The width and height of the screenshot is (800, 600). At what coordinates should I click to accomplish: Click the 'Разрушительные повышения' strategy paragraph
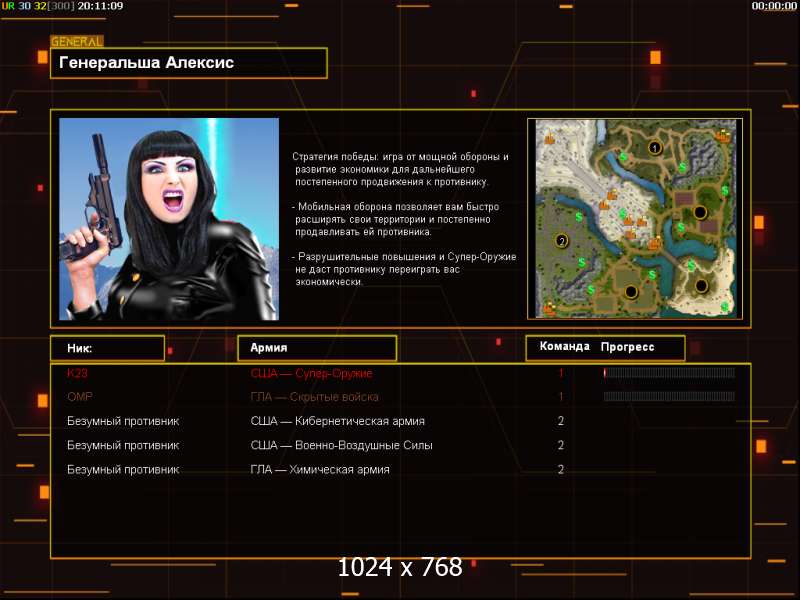404,269
